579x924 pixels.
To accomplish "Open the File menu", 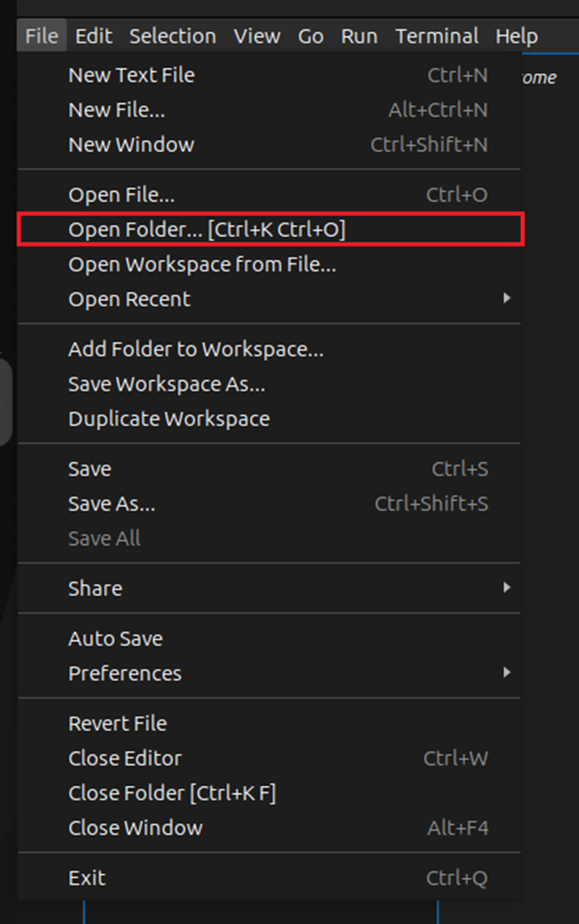I will pos(41,36).
